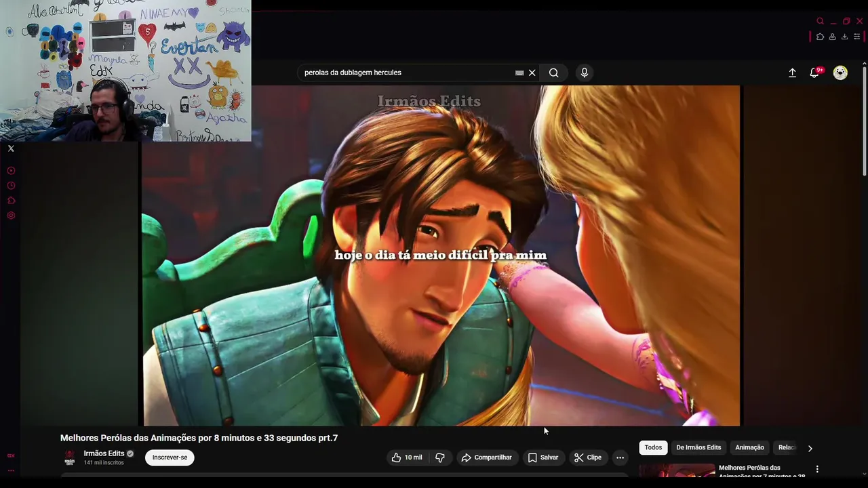
Task: Clear the YouTube search text
Action: 532,73
